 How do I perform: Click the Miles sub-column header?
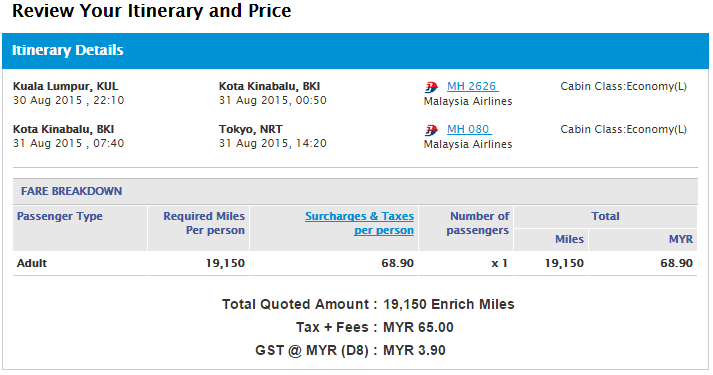click(569, 239)
